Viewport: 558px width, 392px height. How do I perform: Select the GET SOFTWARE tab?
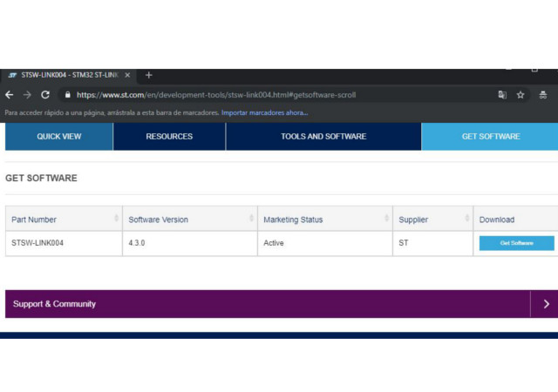(490, 137)
